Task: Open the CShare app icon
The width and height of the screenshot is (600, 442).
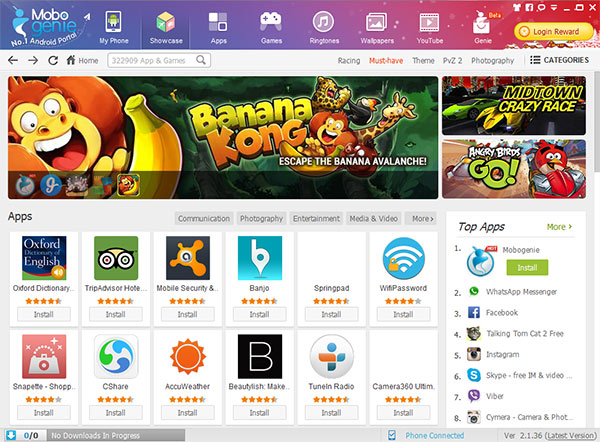Action: click(x=116, y=356)
